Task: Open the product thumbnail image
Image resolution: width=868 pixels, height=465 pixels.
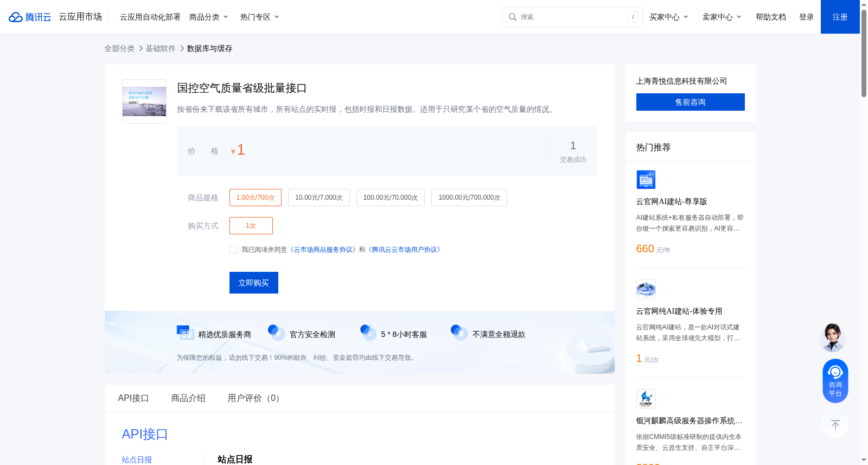Action: pyautogui.click(x=144, y=101)
